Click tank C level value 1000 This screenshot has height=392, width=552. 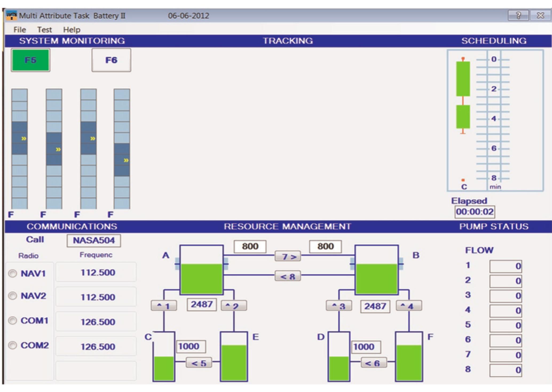[x=191, y=346]
